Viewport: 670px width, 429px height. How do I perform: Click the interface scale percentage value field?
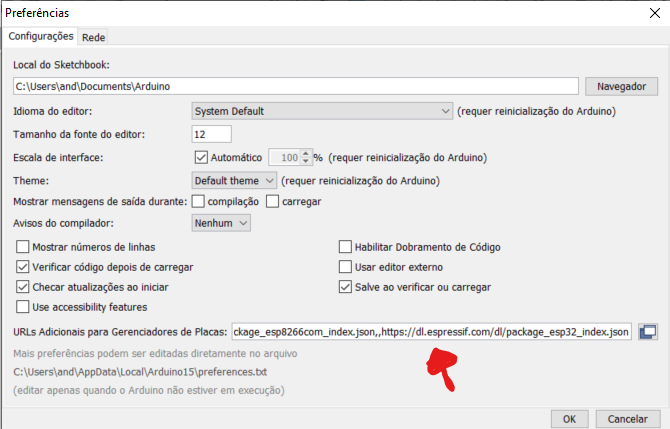pos(285,157)
